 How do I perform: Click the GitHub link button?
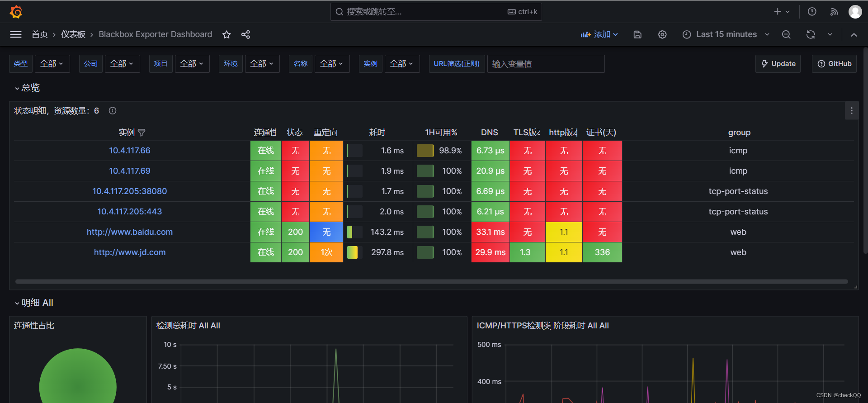[x=835, y=64]
